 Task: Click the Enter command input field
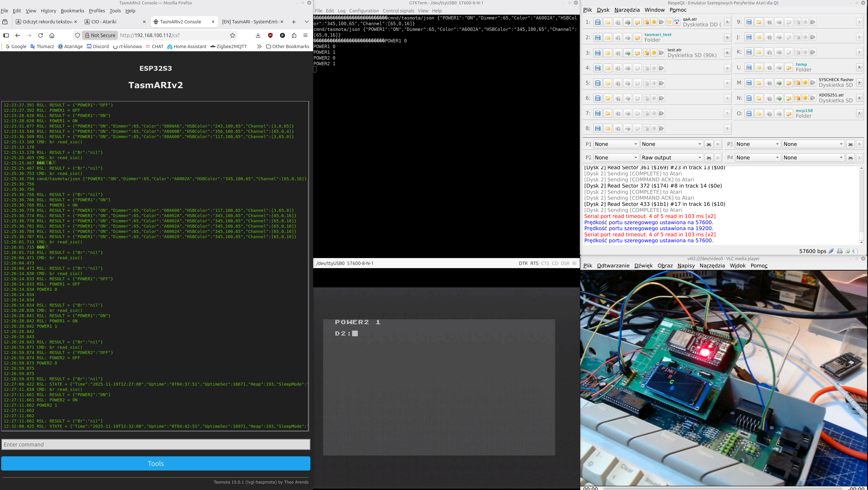(156, 444)
